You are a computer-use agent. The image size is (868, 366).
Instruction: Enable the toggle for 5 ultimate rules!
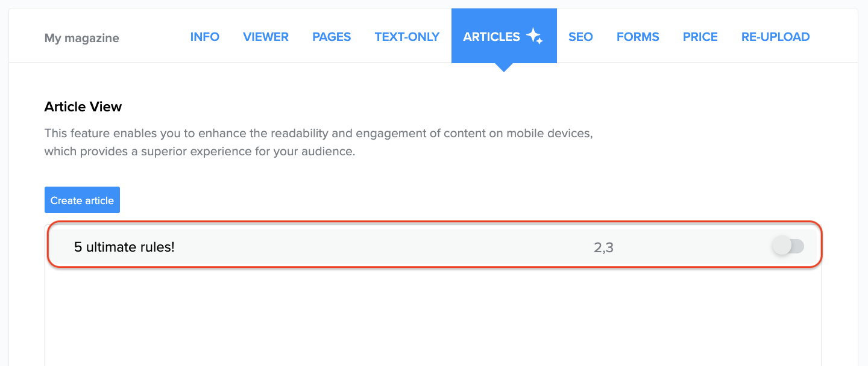[788, 246]
